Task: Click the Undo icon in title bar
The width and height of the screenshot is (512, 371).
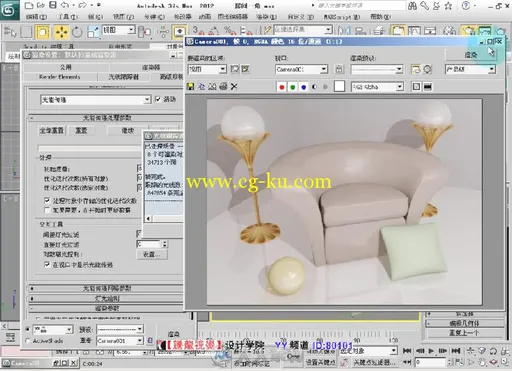Action: pyautogui.click(x=65, y=5)
